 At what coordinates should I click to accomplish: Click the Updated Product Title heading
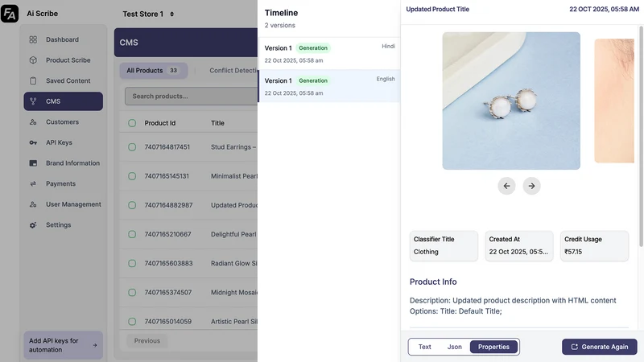tap(437, 9)
